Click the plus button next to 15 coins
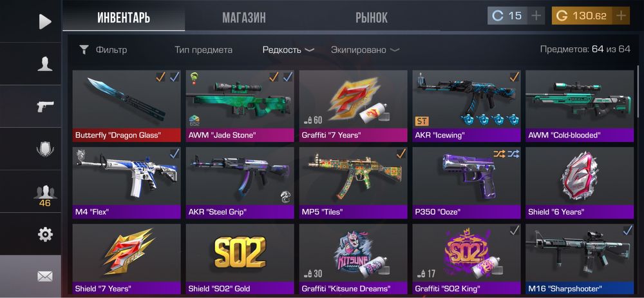This screenshot has width=644, height=298. (x=536, y=16)
